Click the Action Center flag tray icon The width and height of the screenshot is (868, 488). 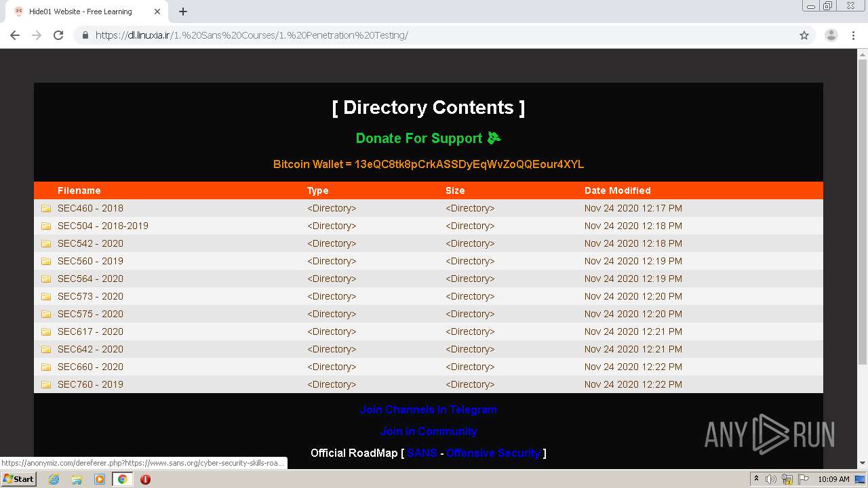coord(804,479)
